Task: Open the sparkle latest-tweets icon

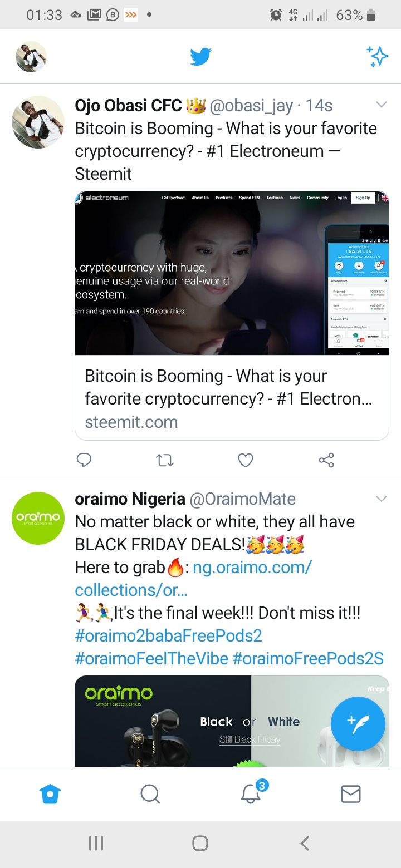Action: pos(377,57)
